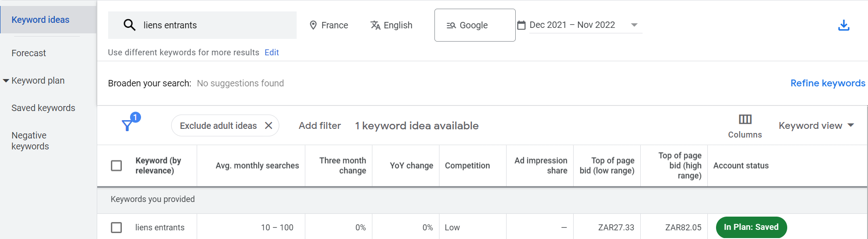Click the download keyword ideas icon
The width and height of the screenshot is (868, 239).
pos(843,25)
